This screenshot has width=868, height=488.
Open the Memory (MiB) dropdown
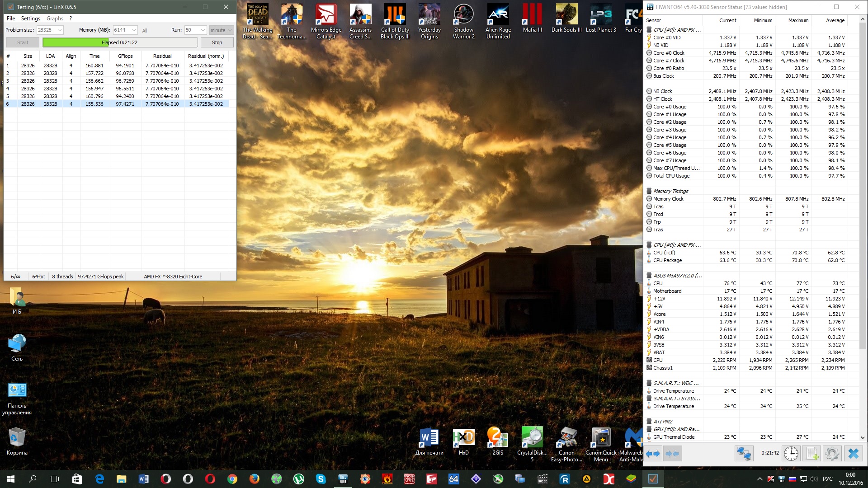pyautogui.click(x=133, y=30)
